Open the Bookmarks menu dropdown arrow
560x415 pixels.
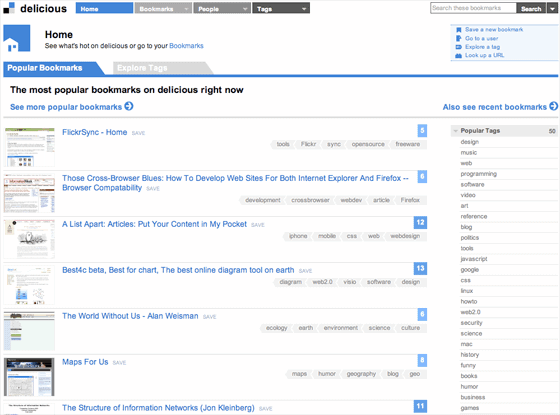pos(186,9)
